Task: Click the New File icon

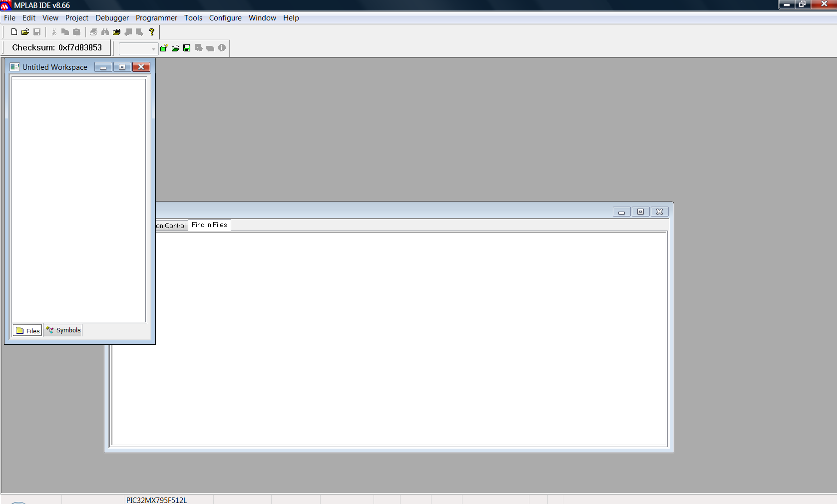Action: 14,32
